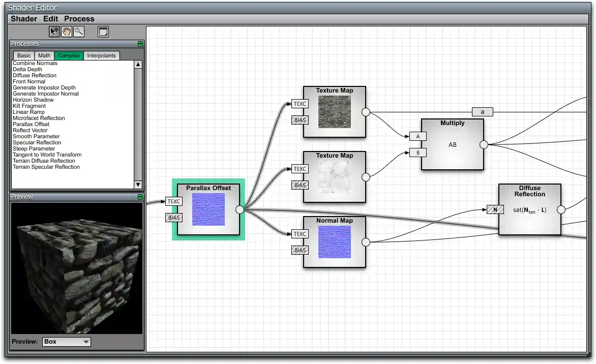Click the Normal Map node's TEXC input
Image resolution: width=596 pixels, height=364 pixels.
pos(300,234)
